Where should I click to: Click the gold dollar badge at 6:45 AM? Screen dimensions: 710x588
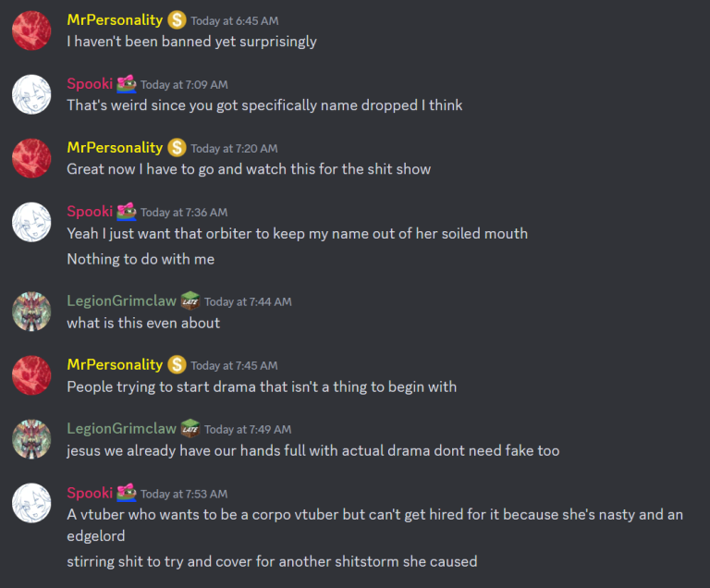pyautogui.click(x=177, y=20)
